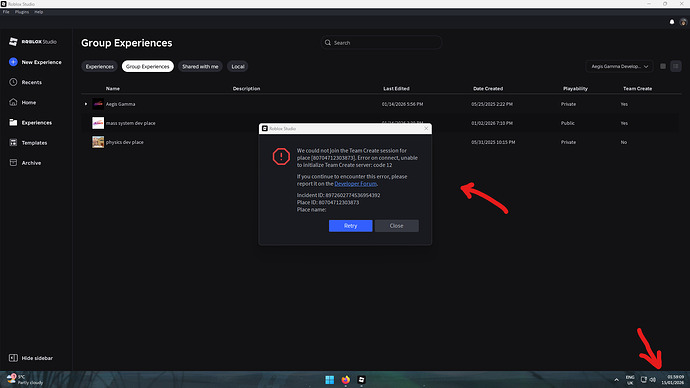This screenshot has height=388, width=690.
Task: Open the weather widget on the taskbar
Action: point(24,380)
